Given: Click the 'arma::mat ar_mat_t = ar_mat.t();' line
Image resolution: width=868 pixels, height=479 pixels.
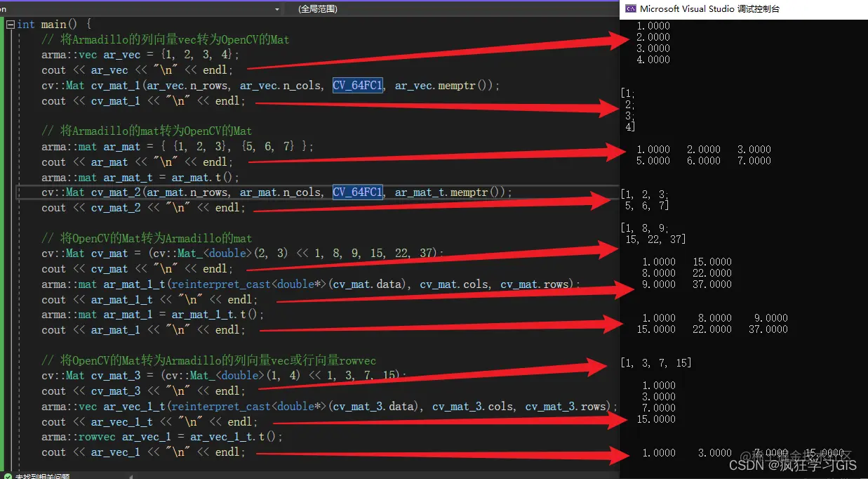Looking at the screenshot, I should [140, 178].
